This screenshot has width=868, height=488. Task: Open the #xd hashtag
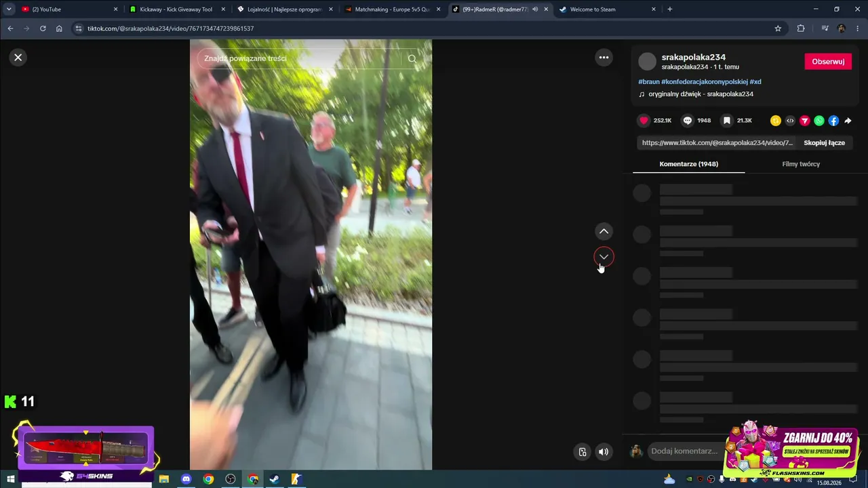click(x=755, y=82)
